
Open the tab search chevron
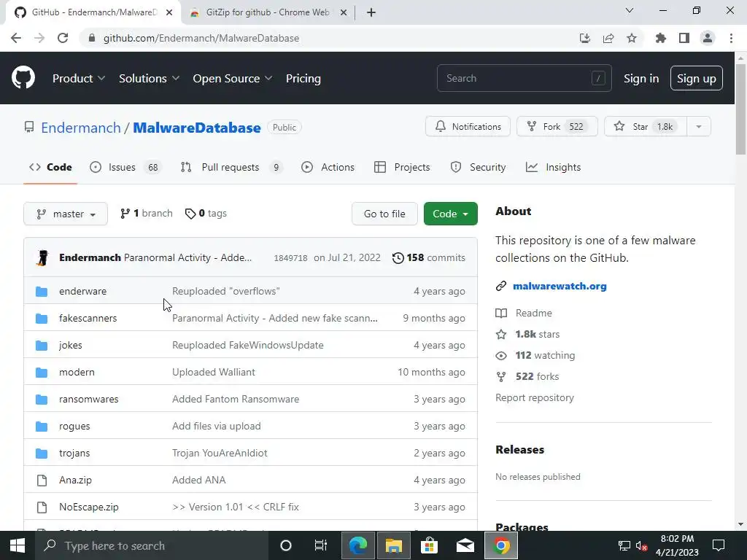click(630, 10)
